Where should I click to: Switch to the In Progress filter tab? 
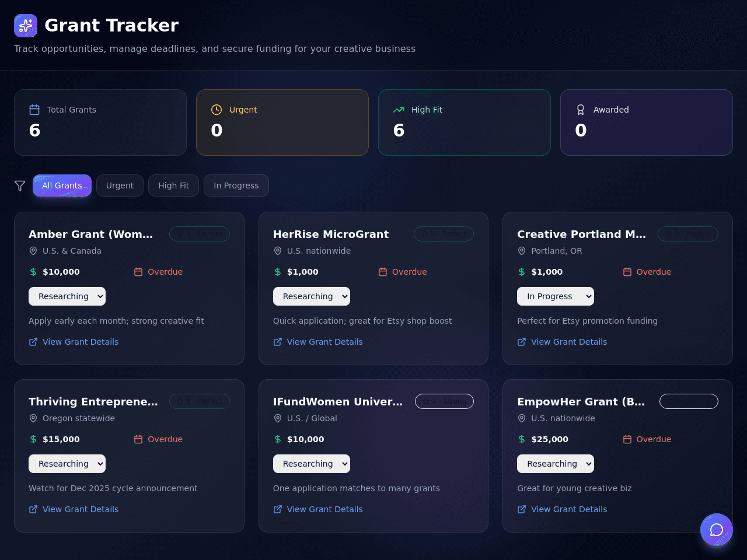(236, 185)
